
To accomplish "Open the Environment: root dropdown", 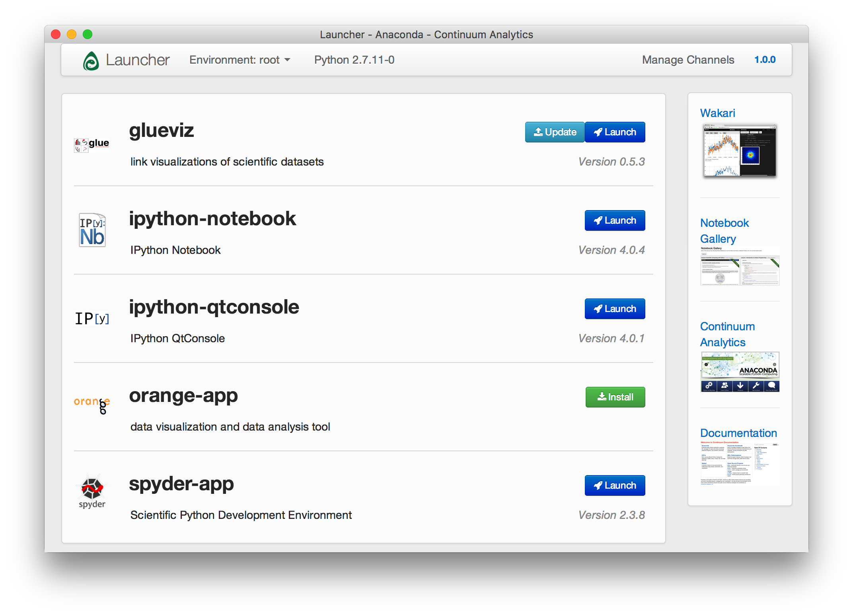I will coord(240,60).
